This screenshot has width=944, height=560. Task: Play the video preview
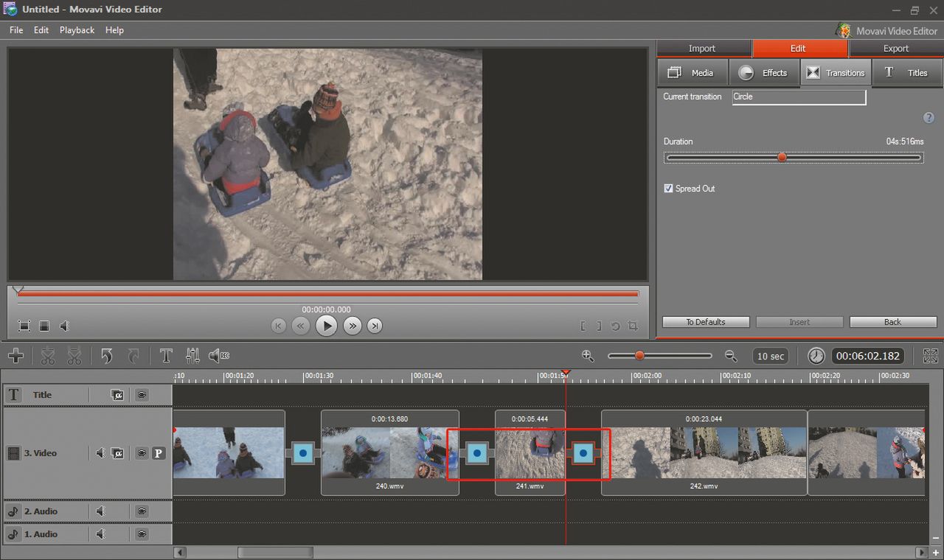click(x=326, y=326)
